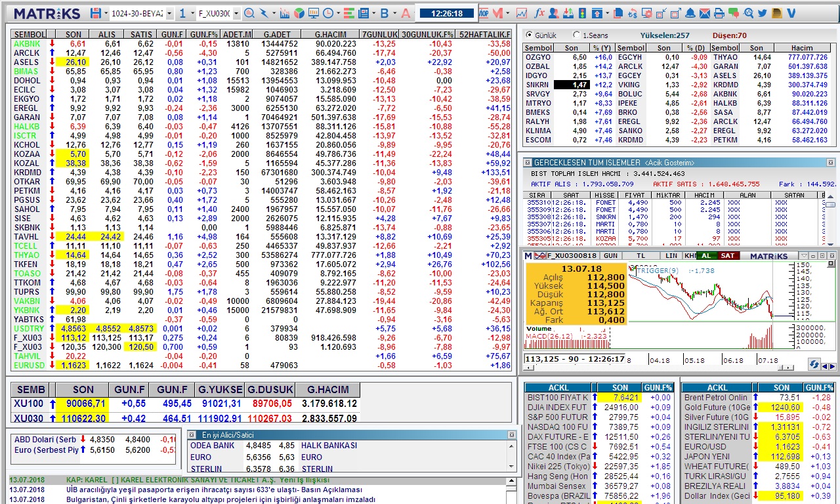The image size is (840, 504).
Task: Expand the arrow next to save icon
Action: click(106, 13)
